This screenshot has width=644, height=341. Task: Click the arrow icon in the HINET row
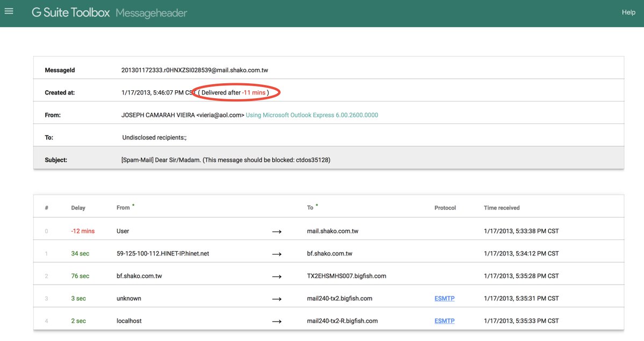pos(277,253)
